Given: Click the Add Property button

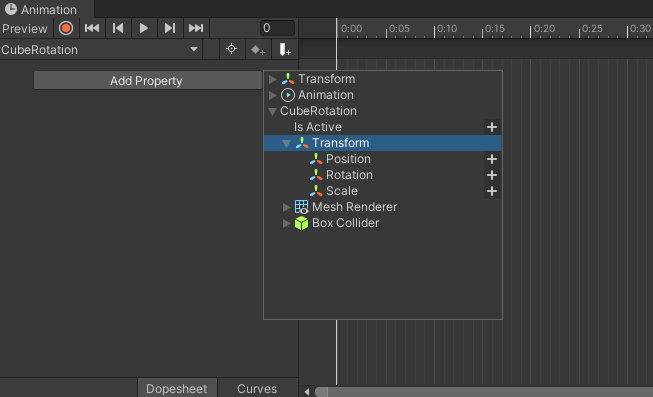Looking at the screenshot, I should click(147, 80).
